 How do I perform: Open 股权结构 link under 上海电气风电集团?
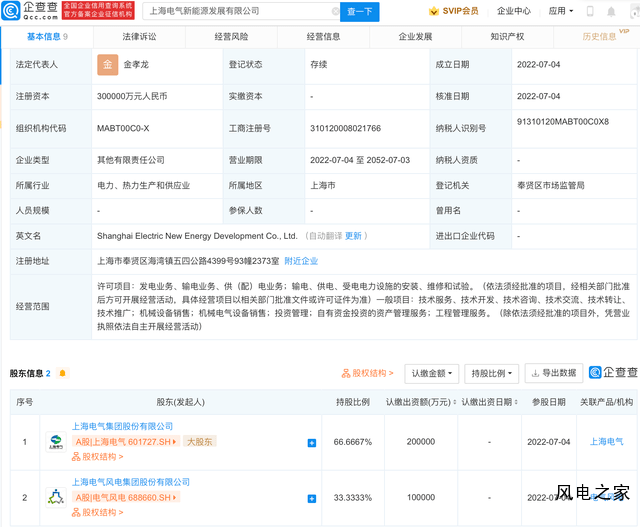pyautogui.click(x=98, y=513)
